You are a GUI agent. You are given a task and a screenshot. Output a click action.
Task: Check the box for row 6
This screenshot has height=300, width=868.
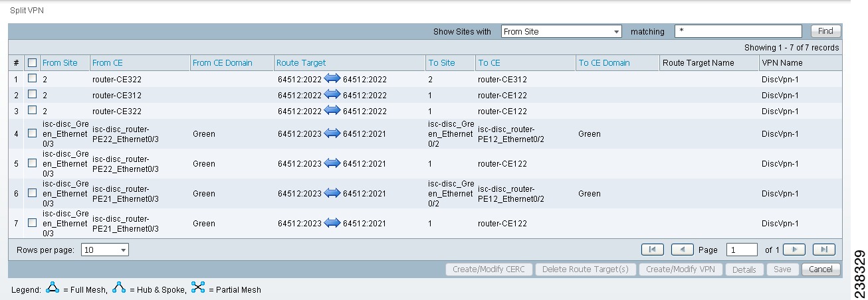pos(32,193)
